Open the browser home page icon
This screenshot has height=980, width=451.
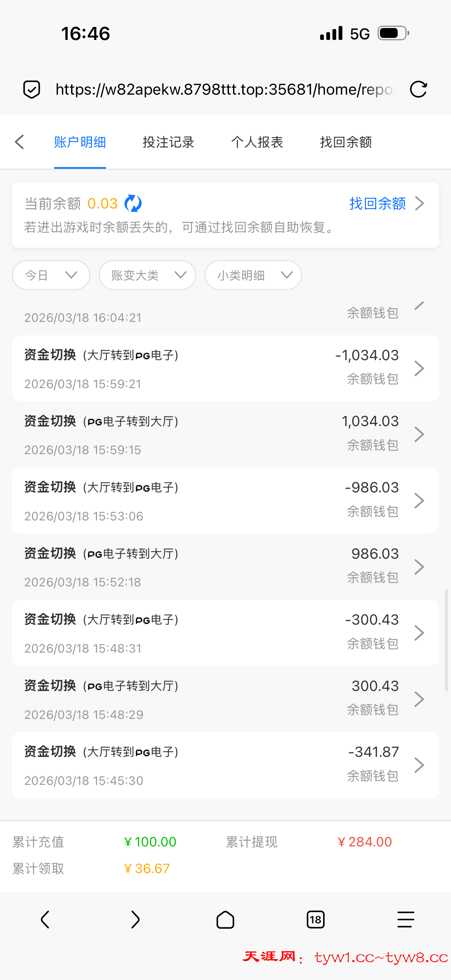click(x=225, y=920)
